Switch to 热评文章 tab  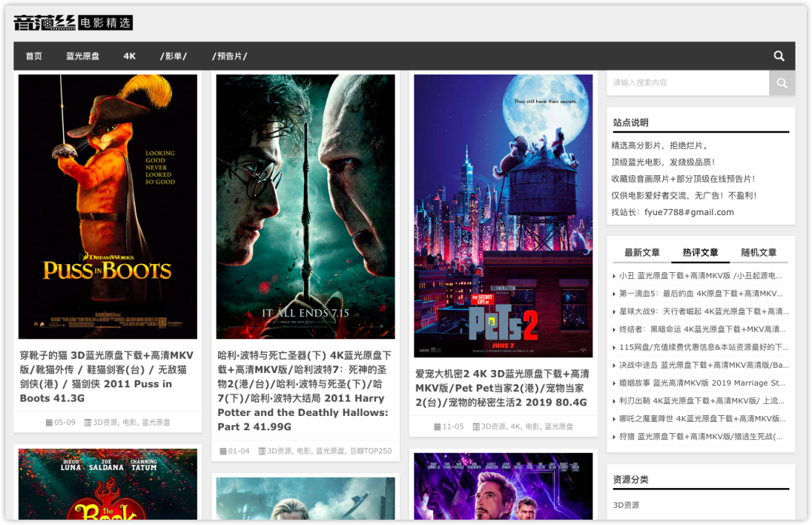pyautogui.click(x=700, y=253)
